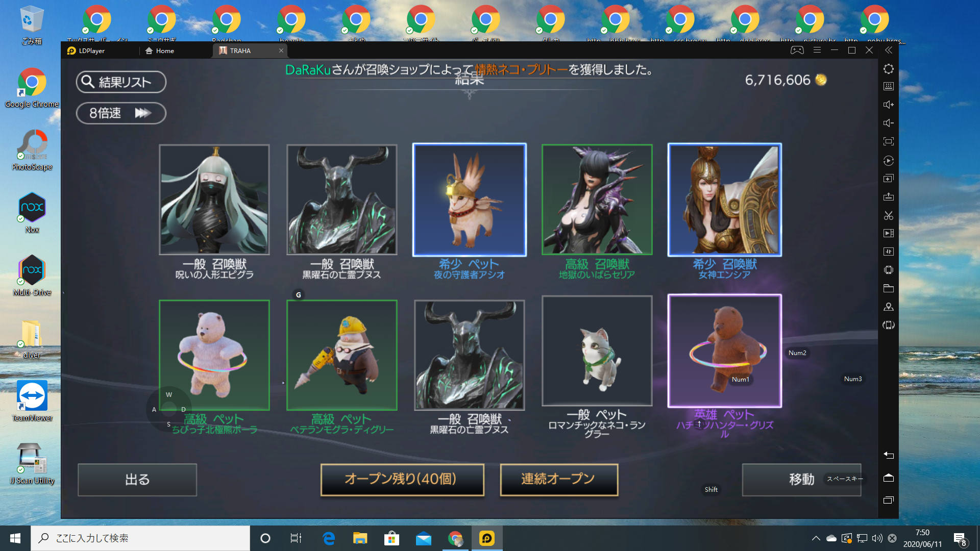Screen dimensions: 980x551
Task: Decrease emulator volume with speaker minus icon
Action: [x=888, y=123]
